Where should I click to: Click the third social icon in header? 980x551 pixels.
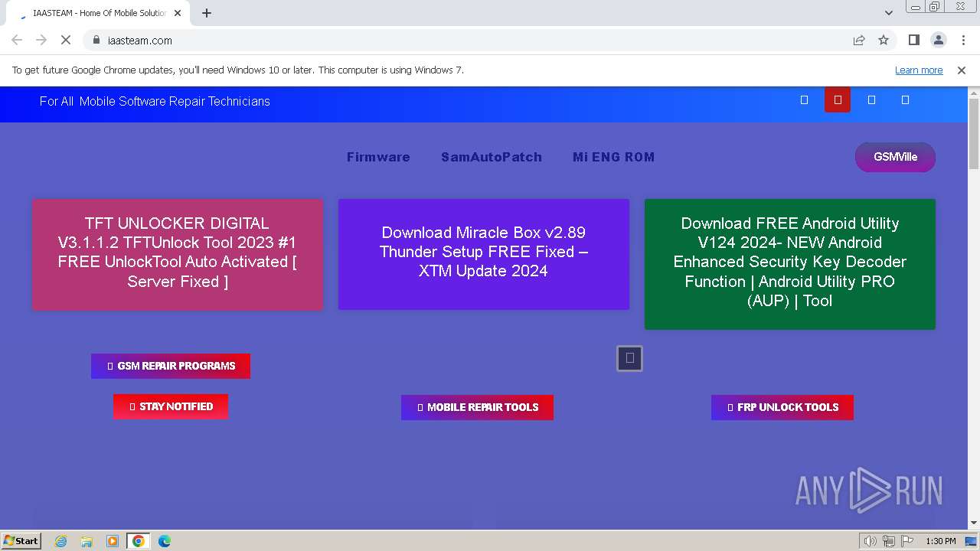tap(871, 99)
